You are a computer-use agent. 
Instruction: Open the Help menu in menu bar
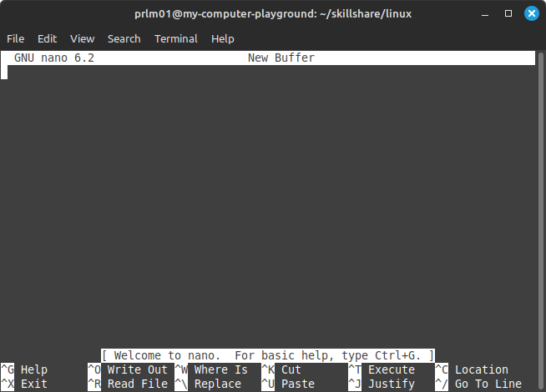point(223,38)
